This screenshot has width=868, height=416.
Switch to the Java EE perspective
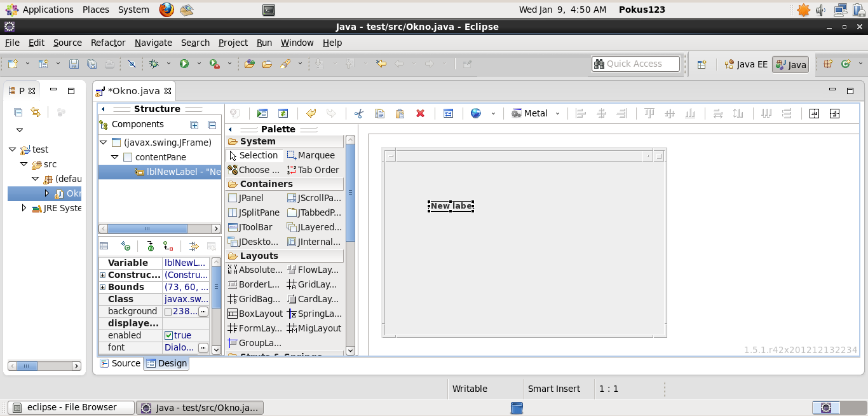[746, 64]
